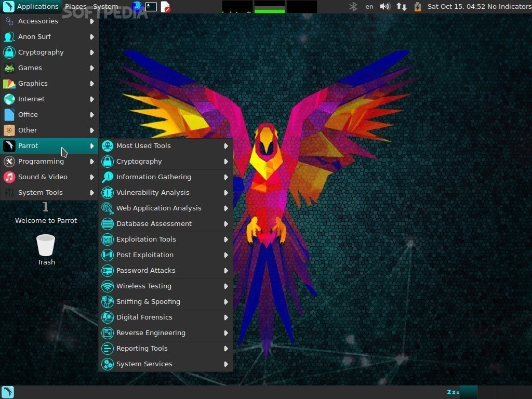Open the 'en' keyboard layout indicator

click(x=369, y=6)
